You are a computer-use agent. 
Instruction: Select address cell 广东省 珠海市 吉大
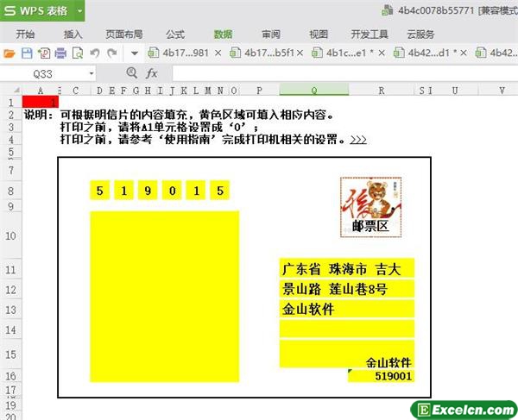click(347, 268)
